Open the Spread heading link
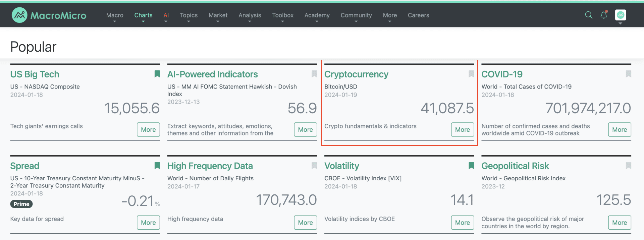This screenshot has height=240, width=644. (x=24, y=166)
